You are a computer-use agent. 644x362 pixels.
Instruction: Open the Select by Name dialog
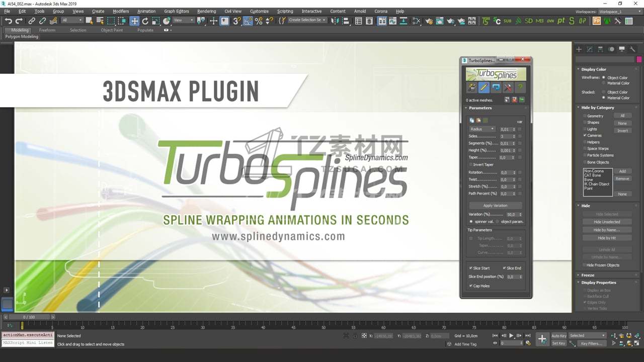[x=100, y=21]
